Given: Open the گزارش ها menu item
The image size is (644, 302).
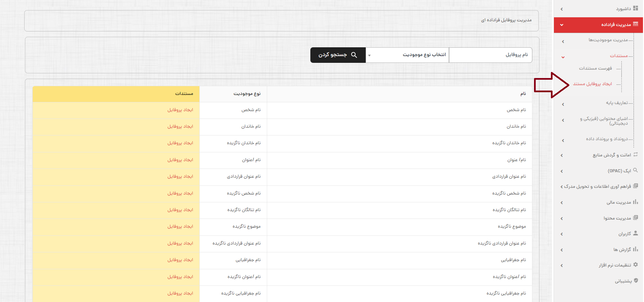Looking at the screenshot, I should 622,250.
